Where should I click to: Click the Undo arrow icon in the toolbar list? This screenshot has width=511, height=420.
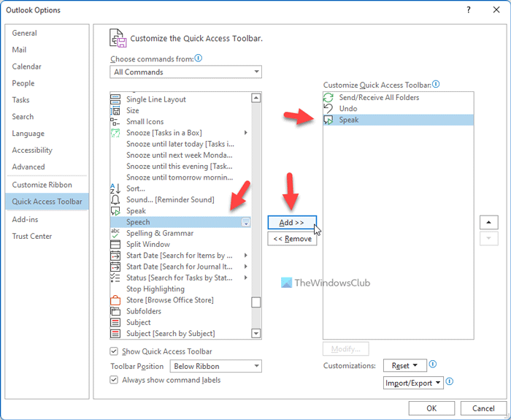(328, 109)
